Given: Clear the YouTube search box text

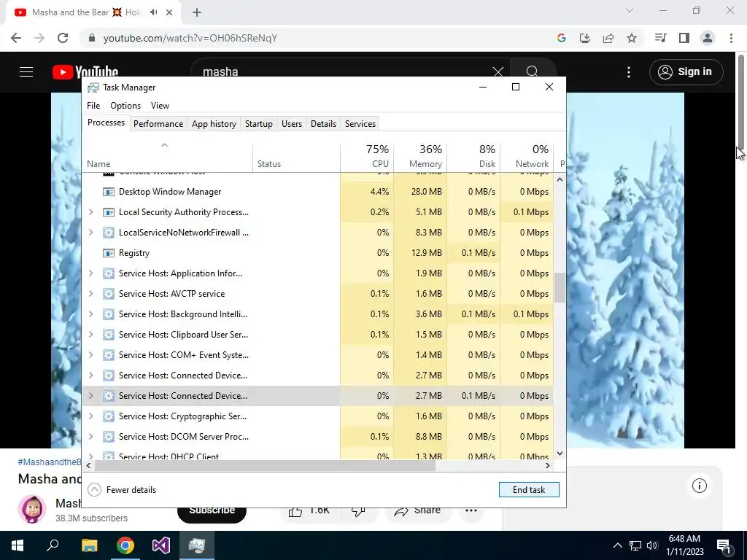Looking at the screenshot, I should coord(498,72).
